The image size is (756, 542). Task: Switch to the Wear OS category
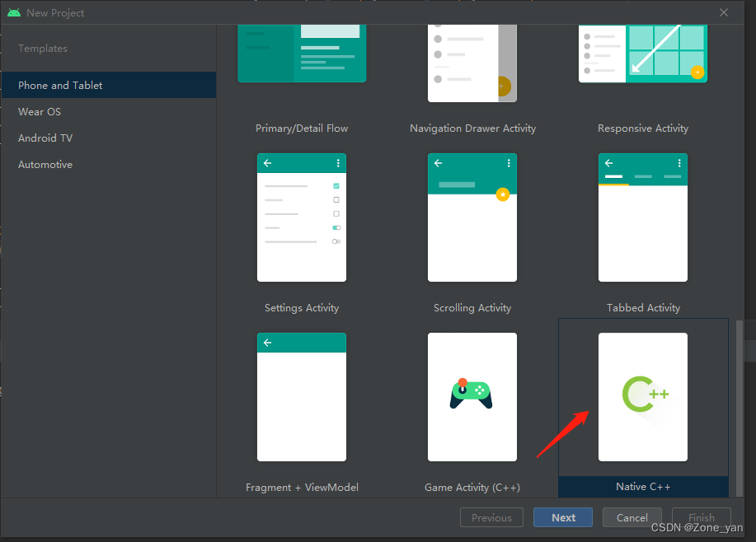click(x=109, y=112)
